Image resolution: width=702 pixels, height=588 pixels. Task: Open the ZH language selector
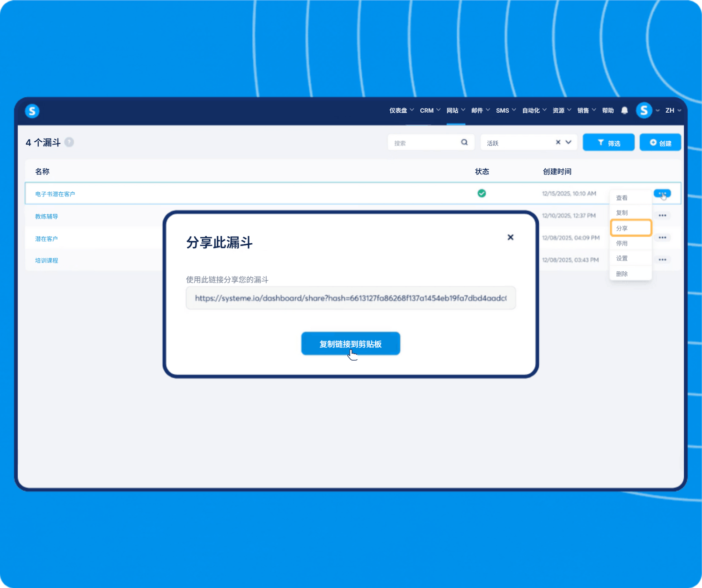click(673, 110)
